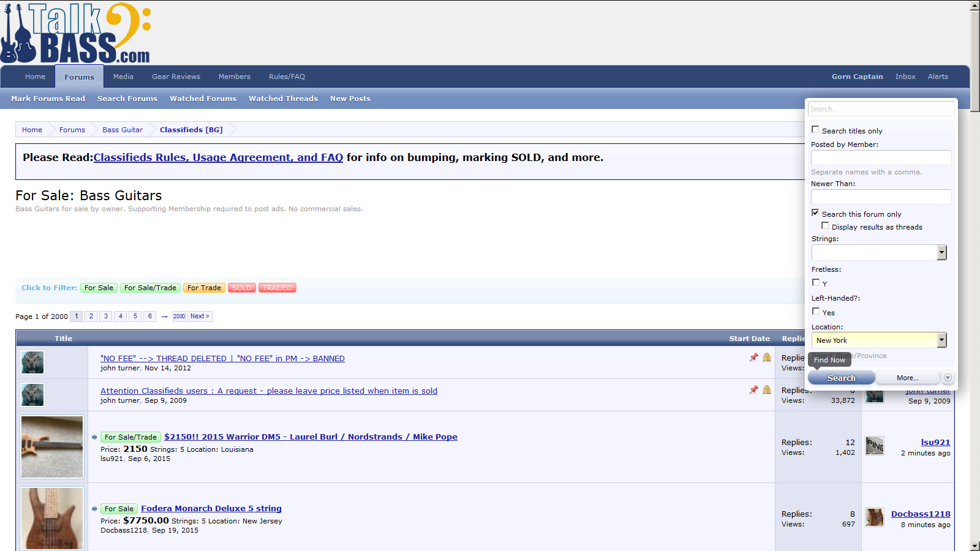Click the "Classifieds [BG]" breadcrumb
The image size is (980, 551).
click(x=191, y=130)
